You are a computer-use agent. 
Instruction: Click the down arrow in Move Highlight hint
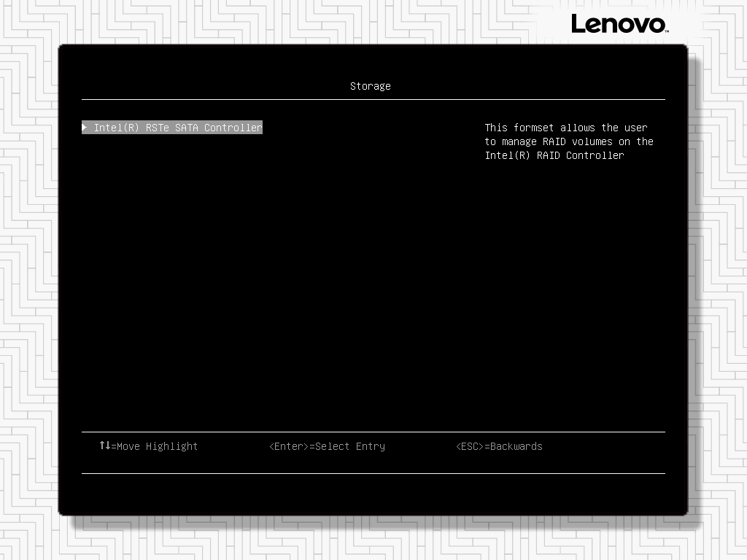click(108, 445)
